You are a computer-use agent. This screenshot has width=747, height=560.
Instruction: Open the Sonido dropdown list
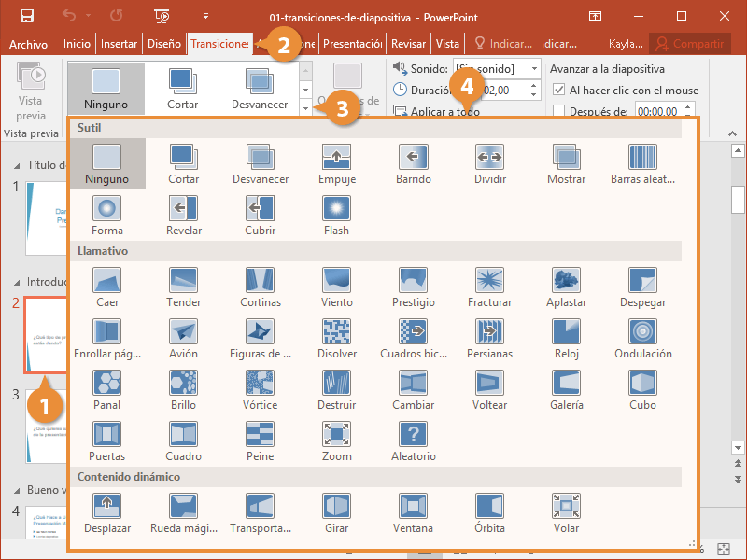pyautogui.click(x=533, y=69)
